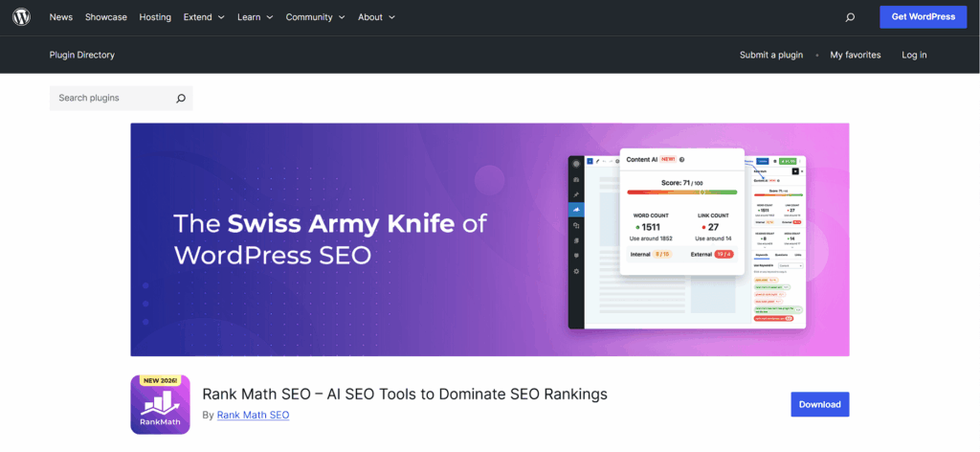
Task: Visit the Rank Math SEO author link
Action: (253, 415)
